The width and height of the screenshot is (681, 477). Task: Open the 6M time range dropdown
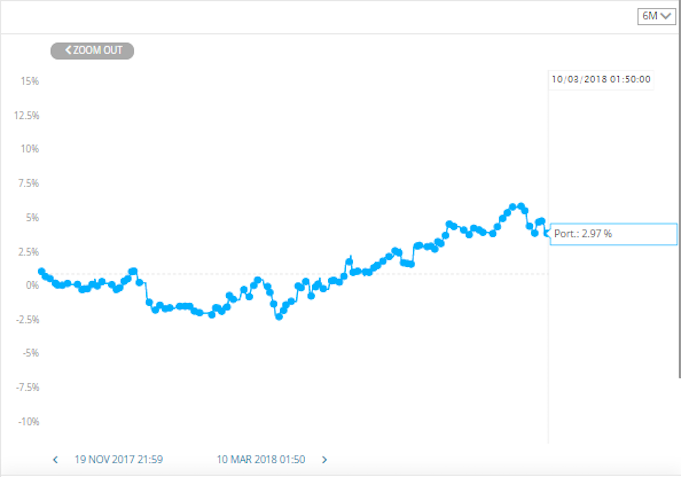coord(656,16)
